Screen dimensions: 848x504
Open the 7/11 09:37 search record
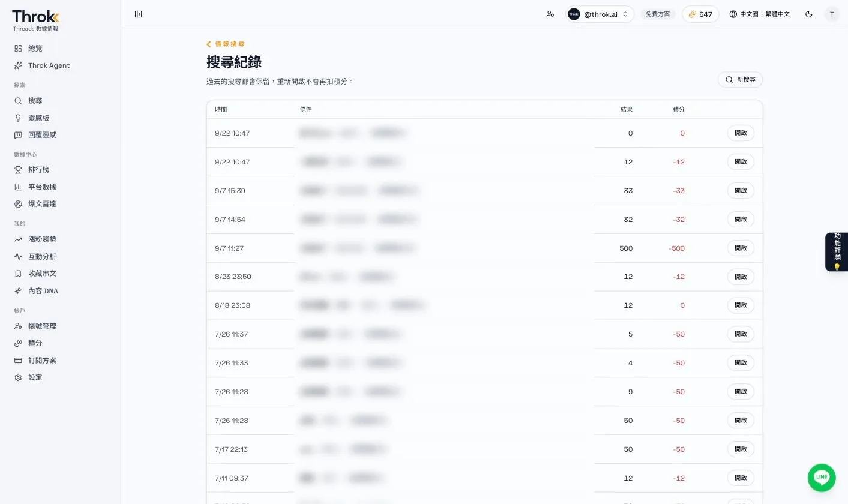coord(741,478)
